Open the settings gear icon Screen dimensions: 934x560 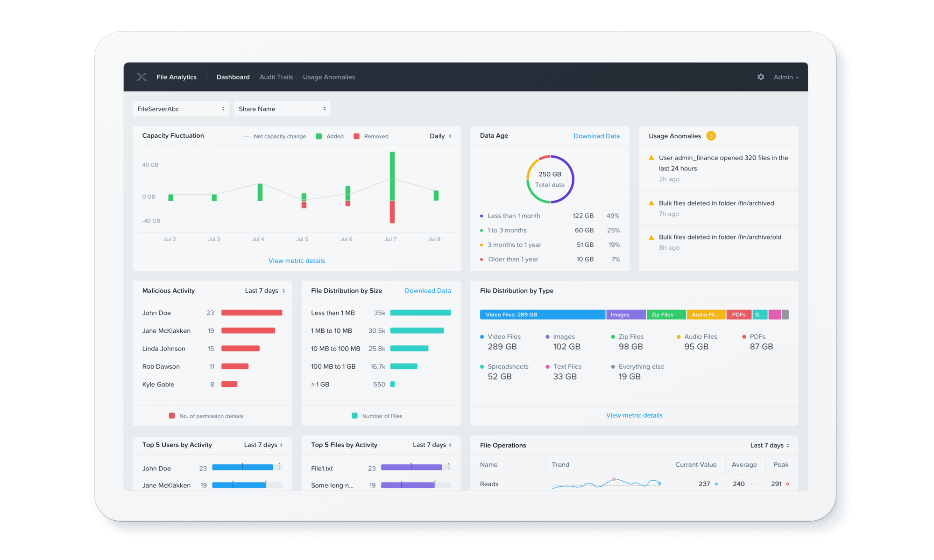[761, 77]
